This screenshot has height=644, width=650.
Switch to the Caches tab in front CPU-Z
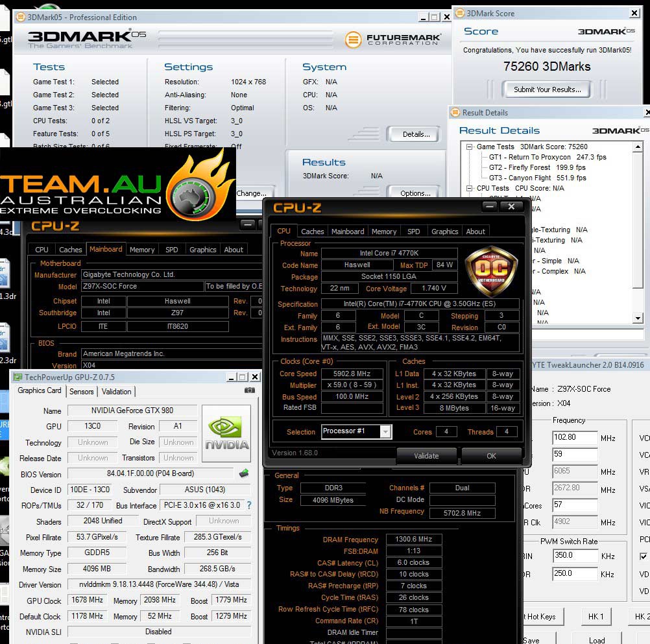pyautogui.click(x=312, y=232)
